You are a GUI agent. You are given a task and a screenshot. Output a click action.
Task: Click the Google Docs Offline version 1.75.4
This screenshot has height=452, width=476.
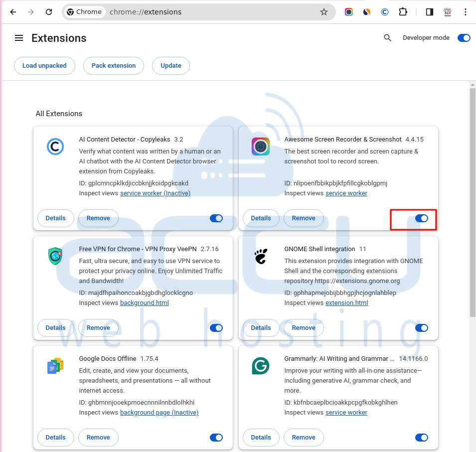tap(149, 358)
